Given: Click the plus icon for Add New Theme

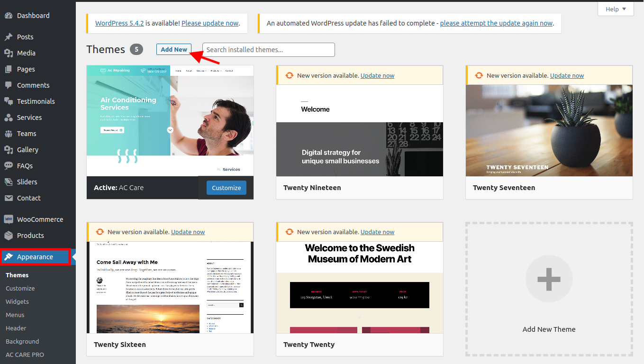Looking at the screenshot, I should (x=549, y=279).
